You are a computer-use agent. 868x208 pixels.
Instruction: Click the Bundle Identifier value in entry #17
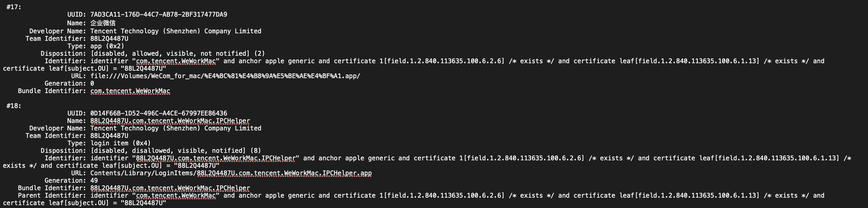pos(130,91)
